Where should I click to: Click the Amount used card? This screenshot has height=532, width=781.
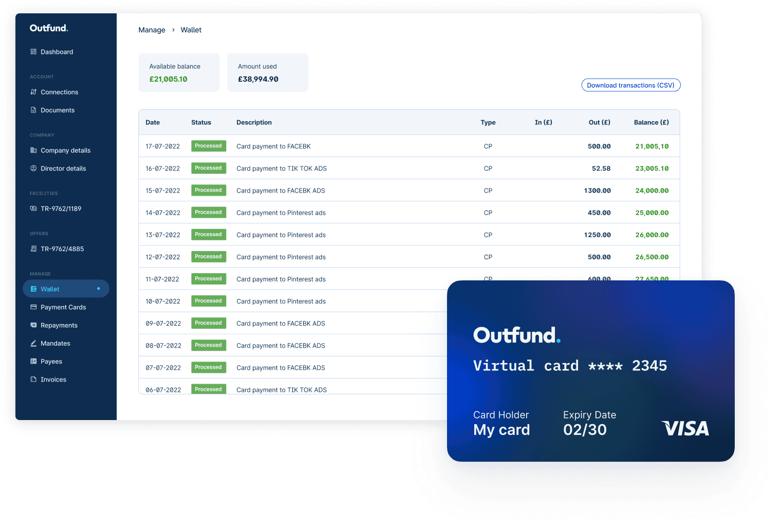coord(268,72)
